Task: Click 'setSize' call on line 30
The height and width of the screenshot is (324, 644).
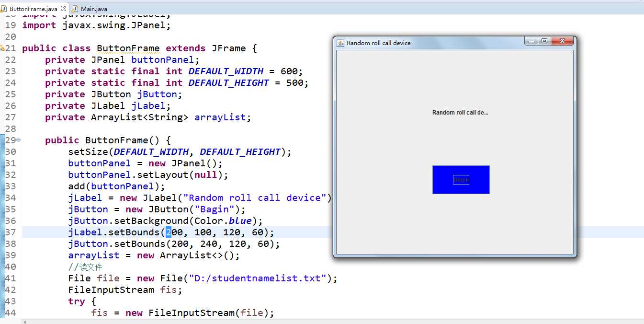Action: tap(88, 151)
